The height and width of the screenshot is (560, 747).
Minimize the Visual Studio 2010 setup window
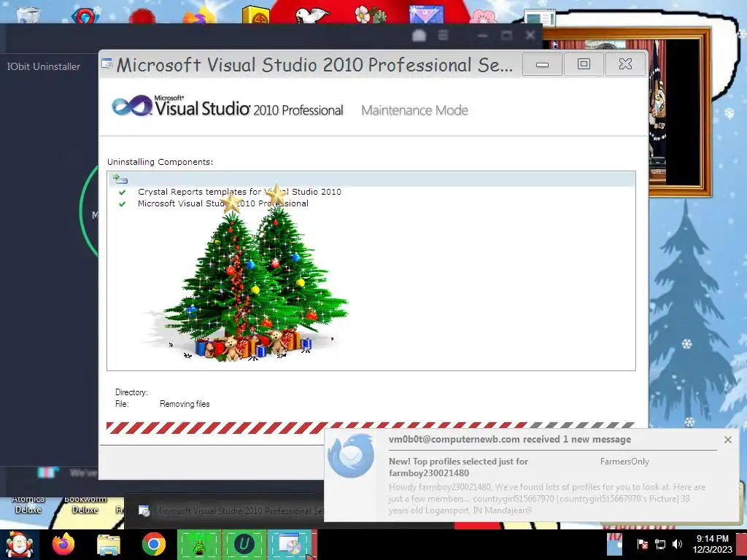pos(542,64)
